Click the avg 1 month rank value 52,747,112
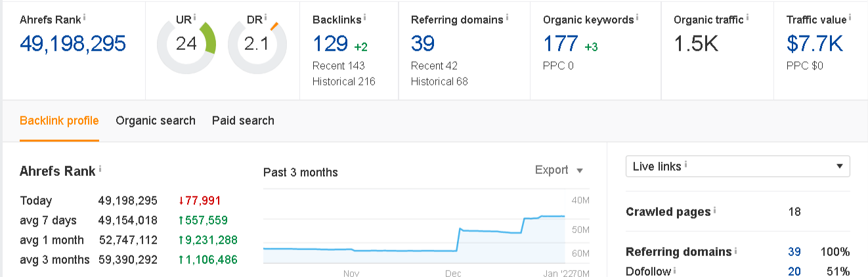868x277 pixels. (128, 240)
